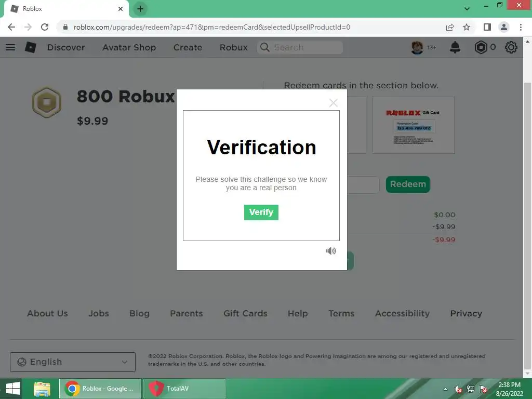Share this page icon
Viewport: 532px width, 399px height.
click(x=450, y=27)
